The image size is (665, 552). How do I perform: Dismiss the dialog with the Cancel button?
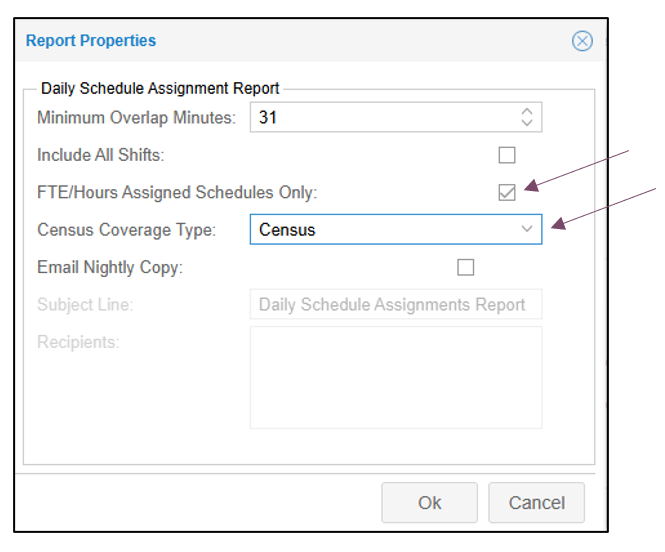point(536,502)
